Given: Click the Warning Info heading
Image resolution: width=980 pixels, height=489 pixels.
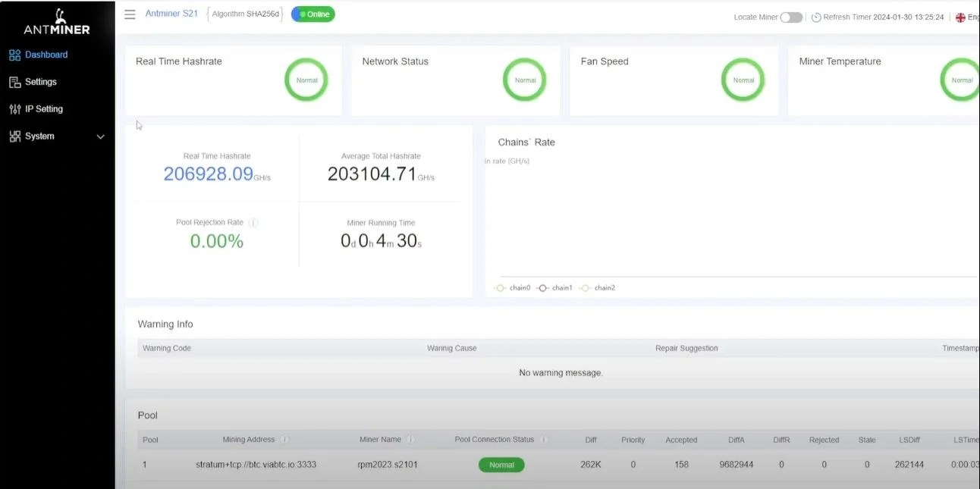Looking at the screenshot, I should [165, 324].
